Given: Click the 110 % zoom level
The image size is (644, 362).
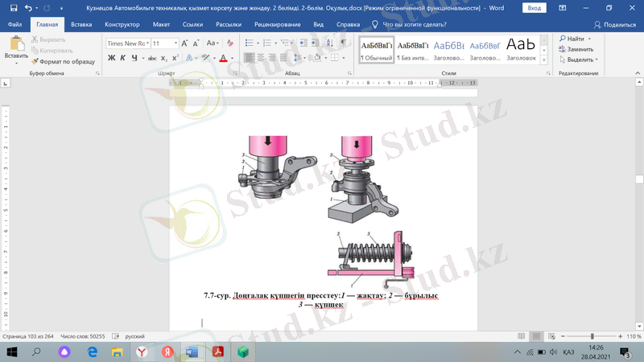Looking at the screenshot, I should coord(634,336).
